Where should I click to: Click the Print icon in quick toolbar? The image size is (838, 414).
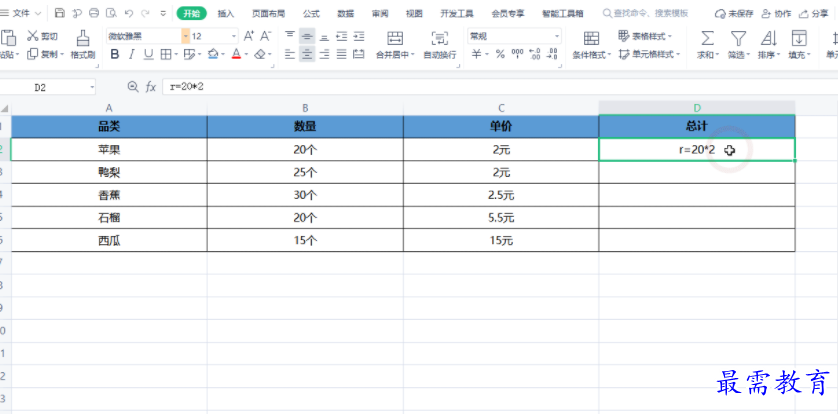[x=94, y=13]
